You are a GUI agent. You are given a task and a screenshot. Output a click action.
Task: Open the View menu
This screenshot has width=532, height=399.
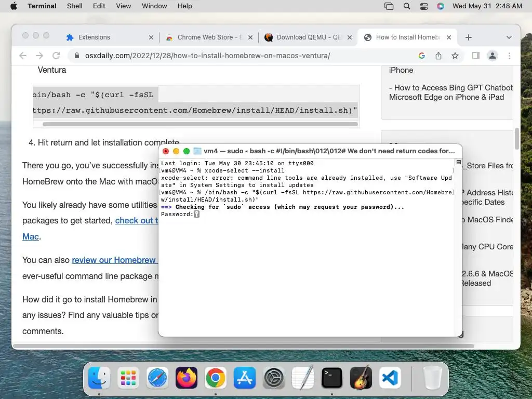pos(124,6)
